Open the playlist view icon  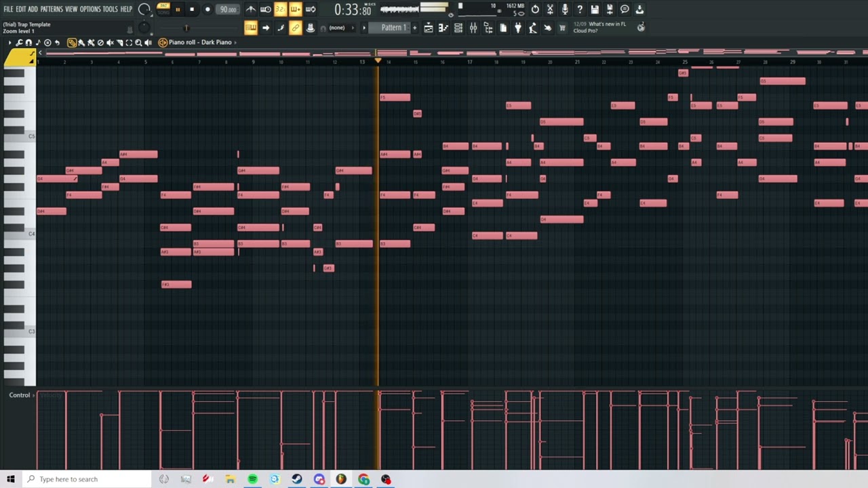[x=429, y=28]
